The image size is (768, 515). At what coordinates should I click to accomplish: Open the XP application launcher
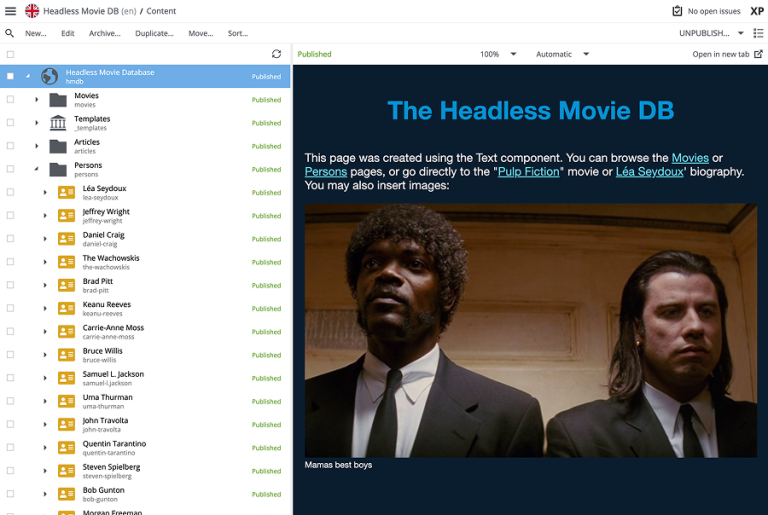[757, 11]
